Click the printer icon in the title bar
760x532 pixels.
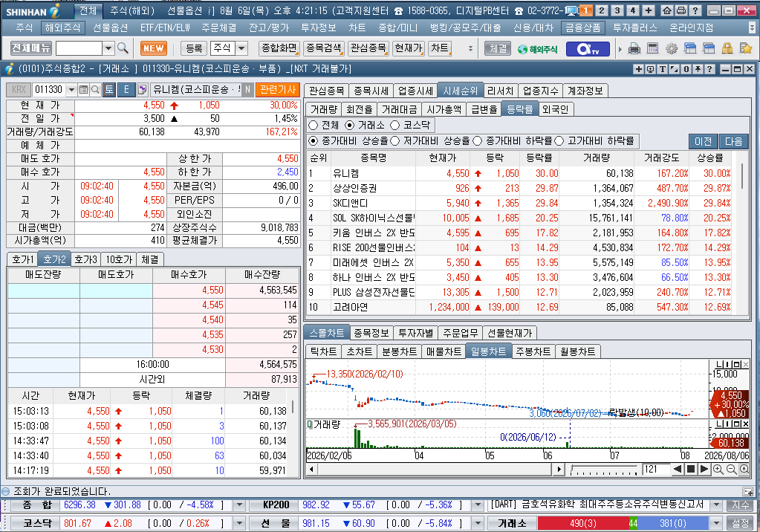tap(681, 10)
